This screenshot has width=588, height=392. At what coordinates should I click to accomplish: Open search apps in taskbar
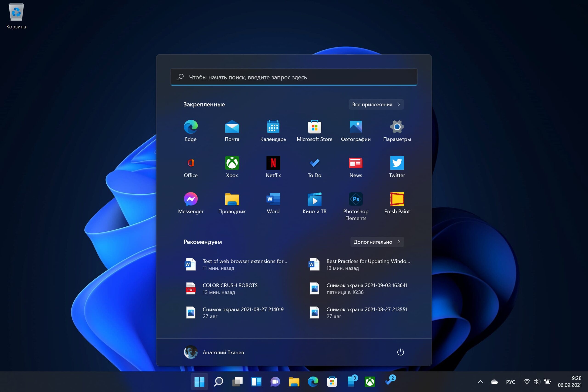(218, 382)
